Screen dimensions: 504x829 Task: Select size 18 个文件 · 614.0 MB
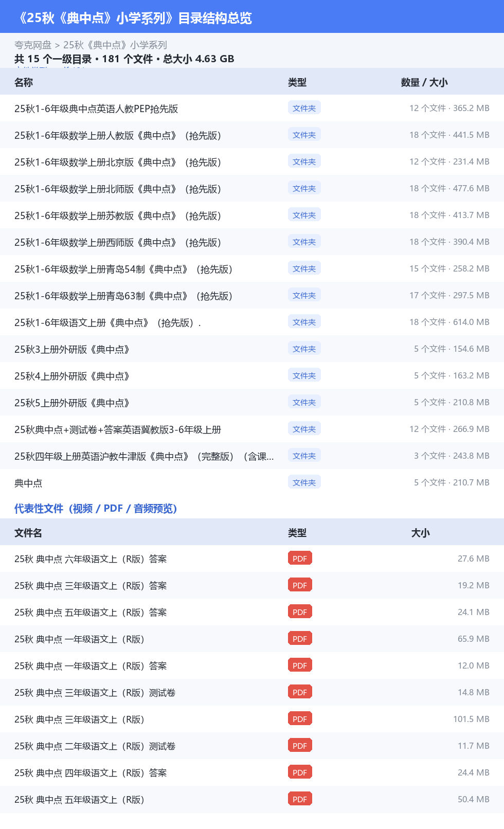(x=449, y=322)
